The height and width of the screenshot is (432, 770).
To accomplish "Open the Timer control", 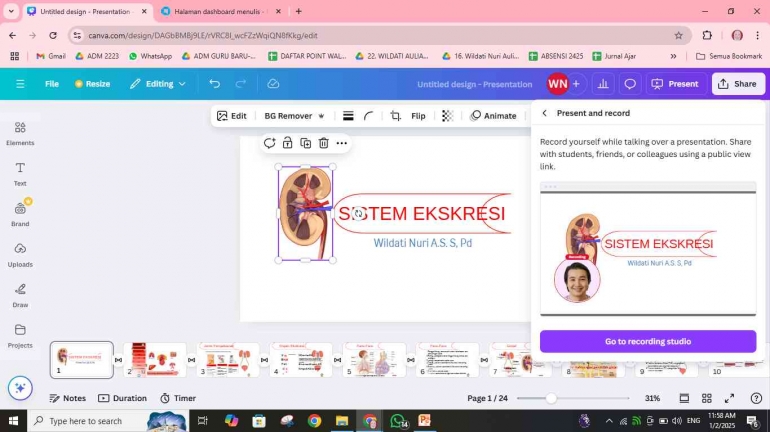I will pyautogui.click(x=178, y=398).
